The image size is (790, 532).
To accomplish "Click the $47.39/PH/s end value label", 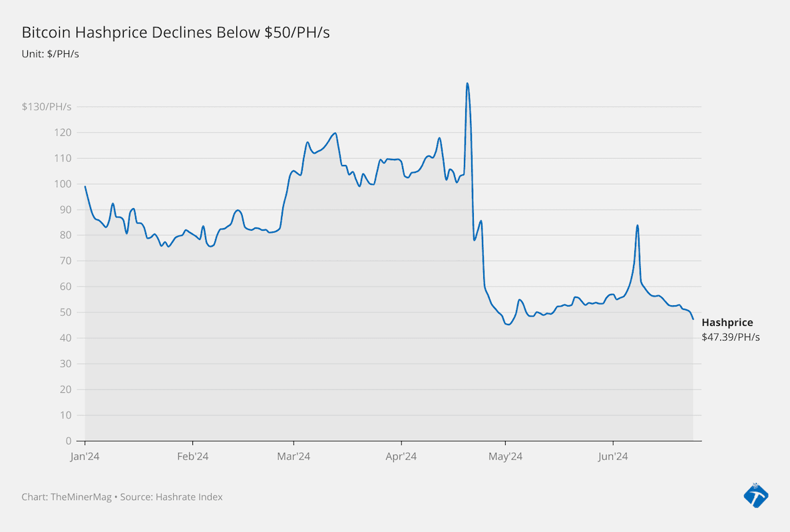I will [x=730, y=337].
